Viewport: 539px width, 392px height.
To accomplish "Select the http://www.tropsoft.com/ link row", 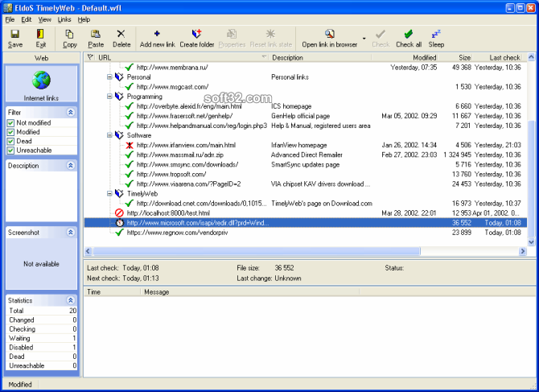I will pyautogui.click(x=306, y=174).
